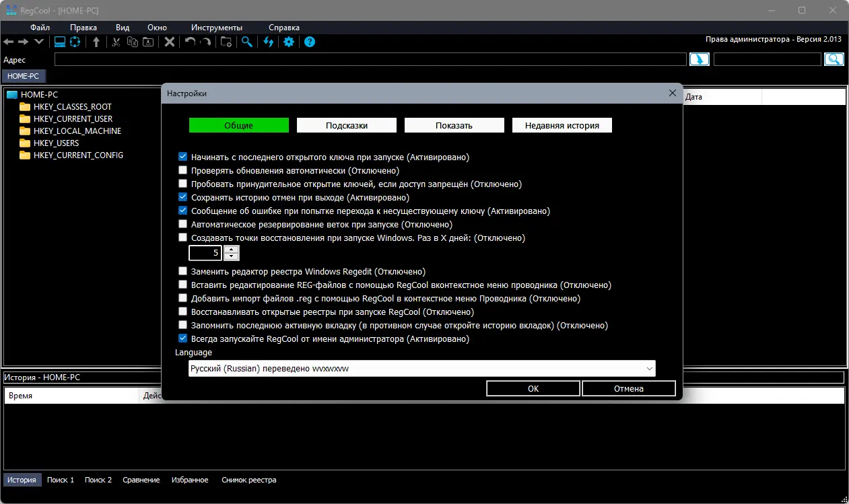Screen dimensions: 849x504
Task: Click the undo arrow icon
Action: coord(190,42)
